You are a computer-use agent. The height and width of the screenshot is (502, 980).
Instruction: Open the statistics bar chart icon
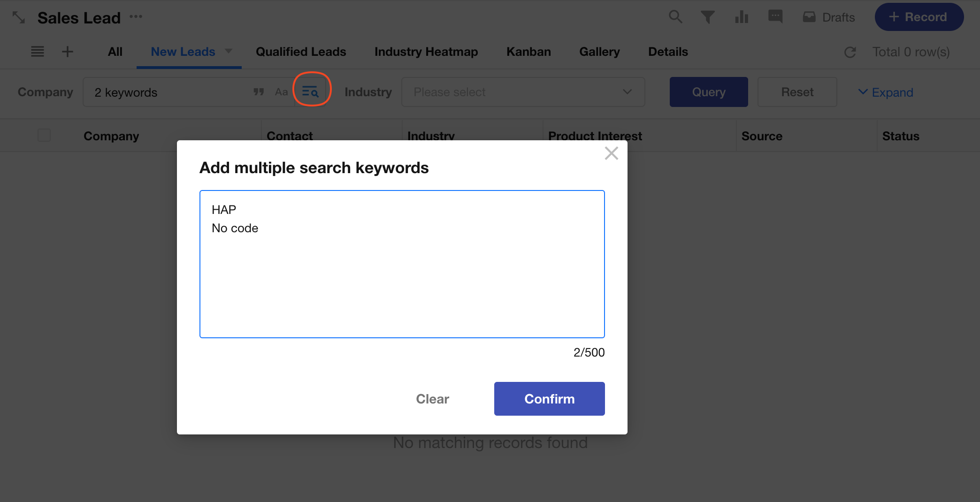point(742,17)
